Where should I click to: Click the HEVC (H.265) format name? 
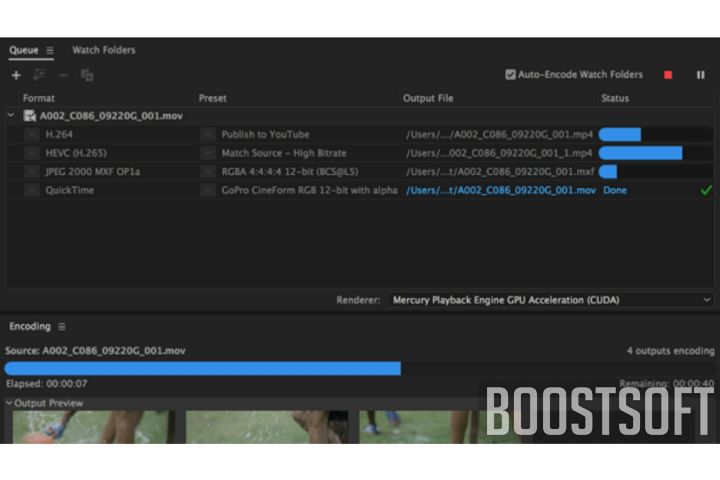(76, 153)
